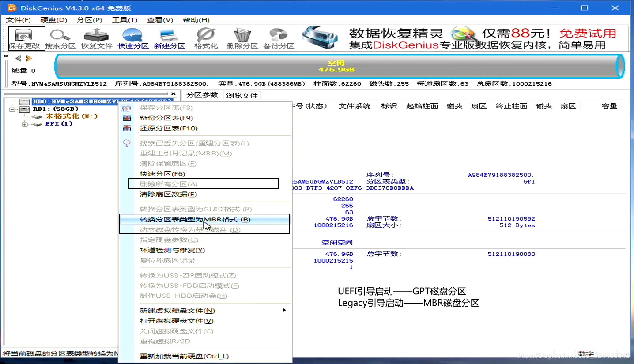
Task: Click the 512 Bytes sector size value
Action: 517,225
